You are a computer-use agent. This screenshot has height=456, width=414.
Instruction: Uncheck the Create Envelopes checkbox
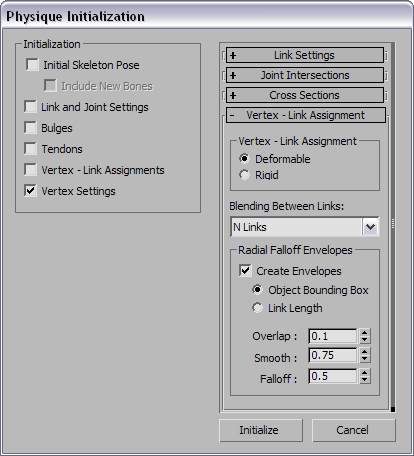click(x=245, y=271)
